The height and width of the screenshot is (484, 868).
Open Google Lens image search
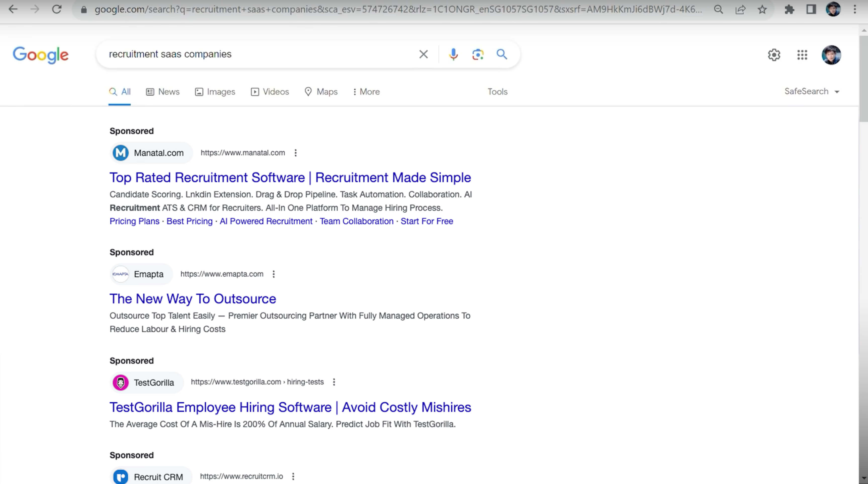click(x=477, y=54)
